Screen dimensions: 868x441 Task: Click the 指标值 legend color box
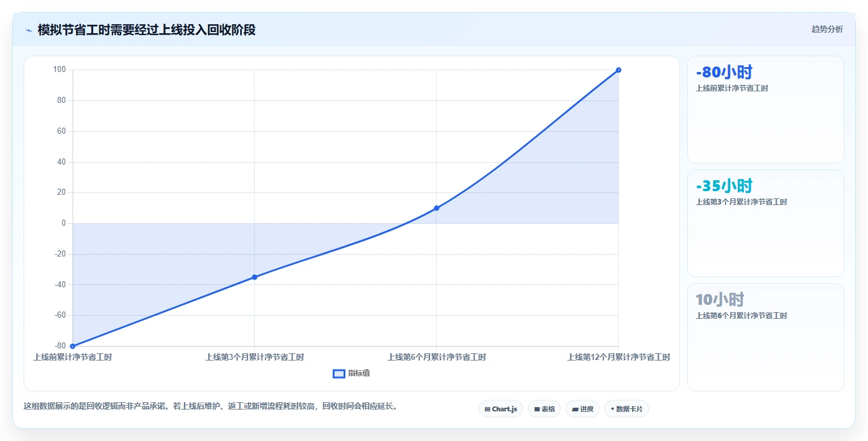[x=339, y=373]
